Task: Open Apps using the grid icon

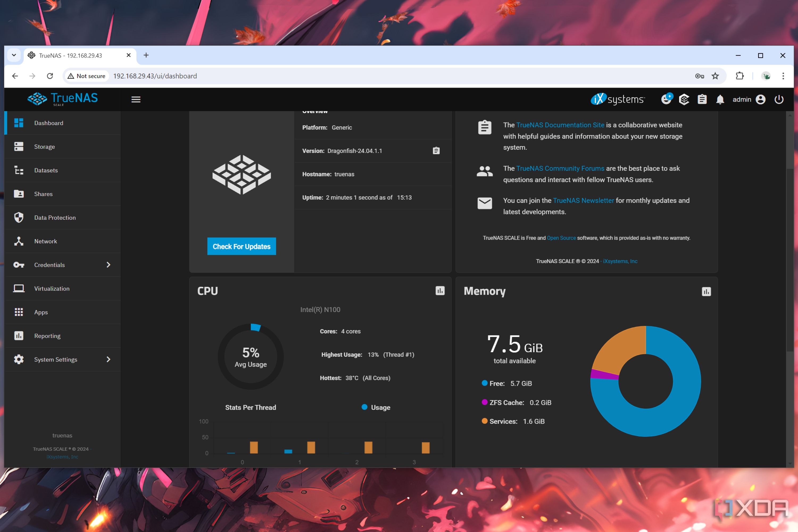Action: pyautogui.click(x=19, y=312)
